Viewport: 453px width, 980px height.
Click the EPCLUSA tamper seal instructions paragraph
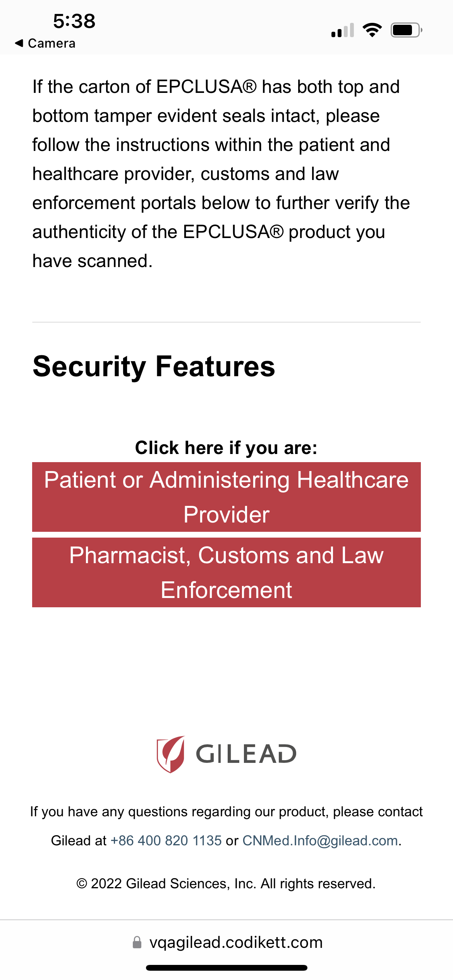pyautogui.click(x=221, y=174)
